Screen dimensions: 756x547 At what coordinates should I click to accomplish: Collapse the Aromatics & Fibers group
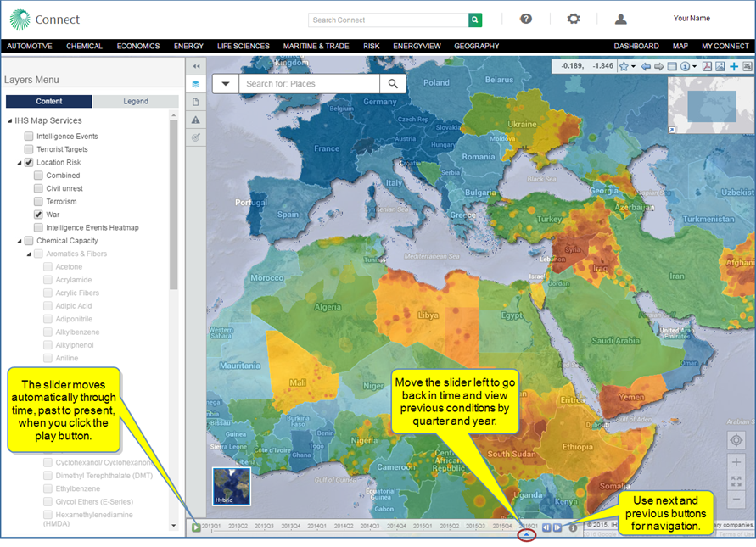pos(29,254)
